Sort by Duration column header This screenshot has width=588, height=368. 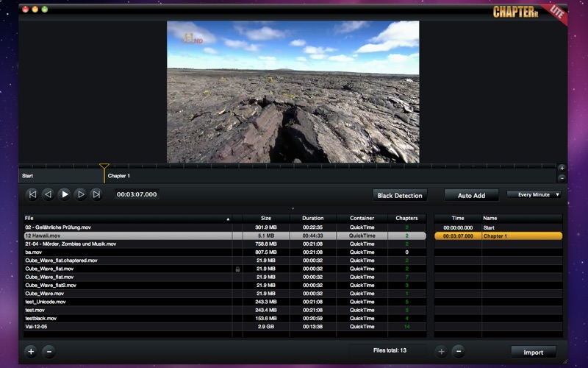[x=313, y=218]
